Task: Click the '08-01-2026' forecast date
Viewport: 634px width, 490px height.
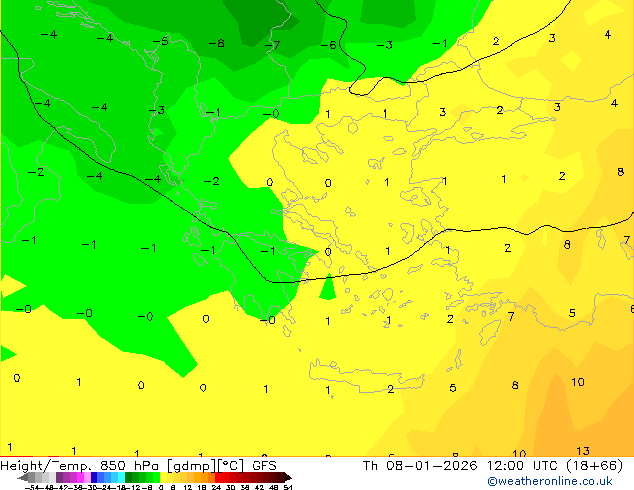Action: coord(431,466)
